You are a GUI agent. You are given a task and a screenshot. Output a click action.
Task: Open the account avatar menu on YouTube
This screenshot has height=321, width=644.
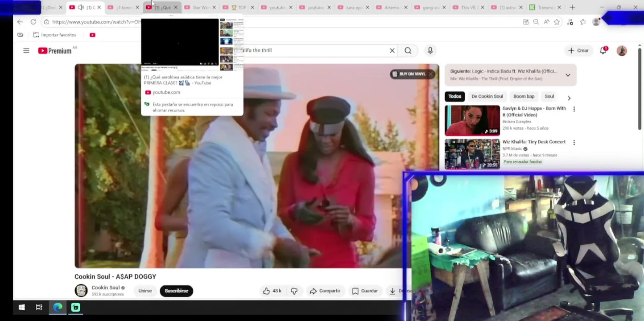point(622,51)
